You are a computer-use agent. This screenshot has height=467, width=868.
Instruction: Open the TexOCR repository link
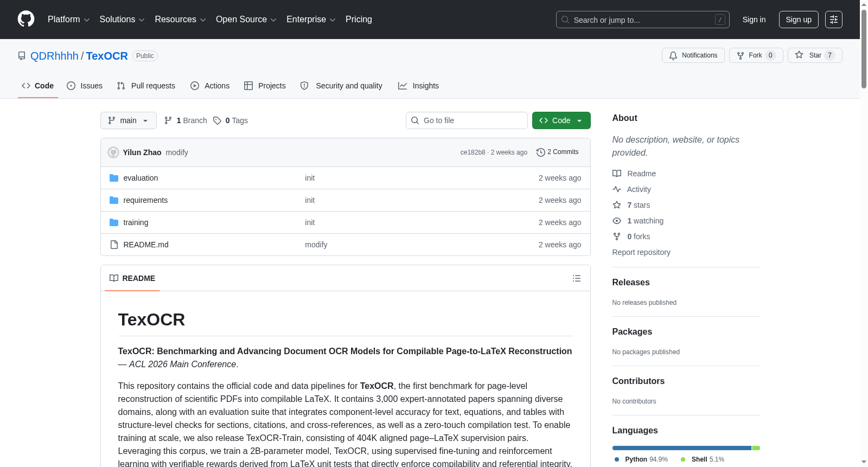tap(107, 56)
